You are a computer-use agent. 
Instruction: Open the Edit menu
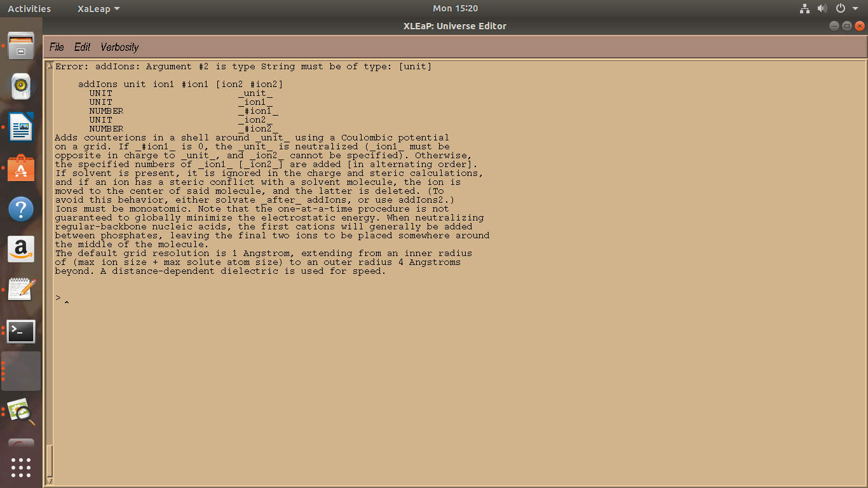point(82,47)
